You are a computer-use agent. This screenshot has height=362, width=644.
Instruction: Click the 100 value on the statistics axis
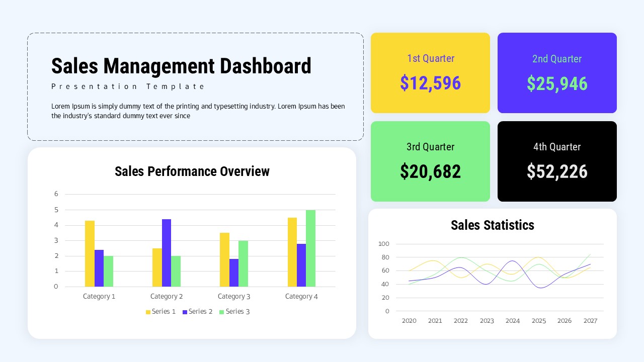384,244
